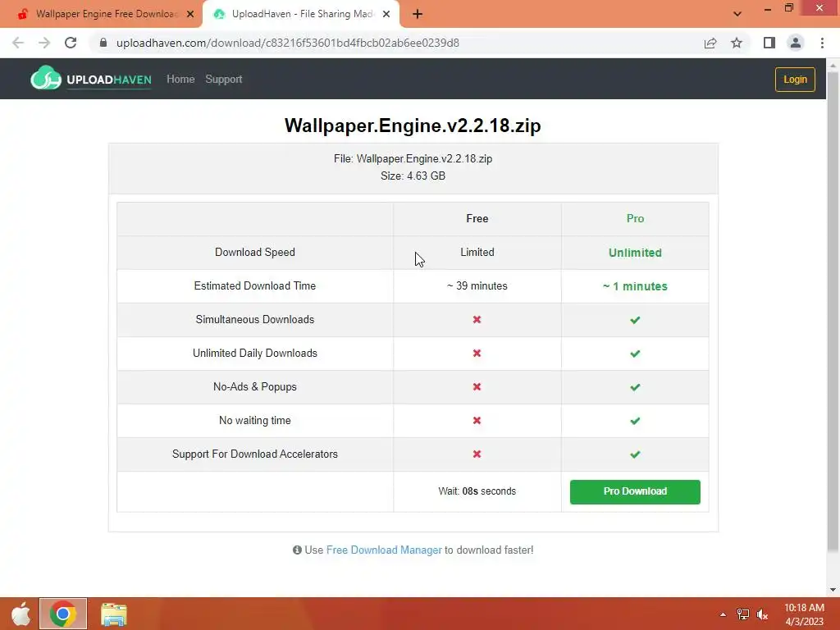The image size is (840, 630).
Task: Open the taskbar clock and date
Action: [804, 614]
